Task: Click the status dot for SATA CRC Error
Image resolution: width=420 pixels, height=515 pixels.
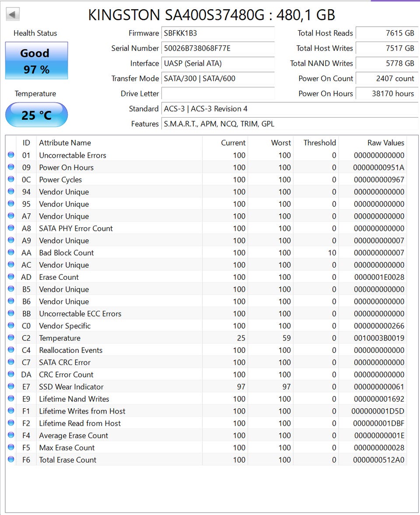Action: click(11, 362)
